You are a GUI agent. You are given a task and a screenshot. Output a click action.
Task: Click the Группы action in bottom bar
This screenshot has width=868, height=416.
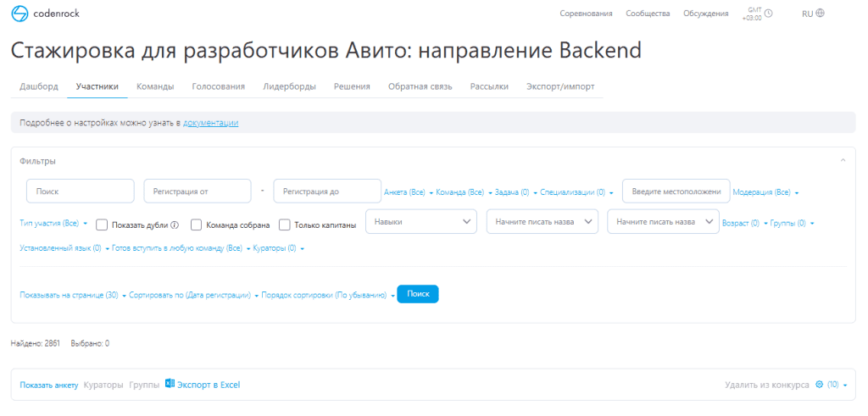[x=144, y=385]
